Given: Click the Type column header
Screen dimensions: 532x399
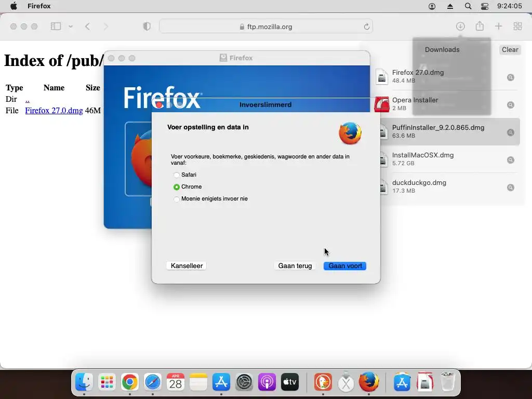Looking at the screenshot, I should [15, 88].
